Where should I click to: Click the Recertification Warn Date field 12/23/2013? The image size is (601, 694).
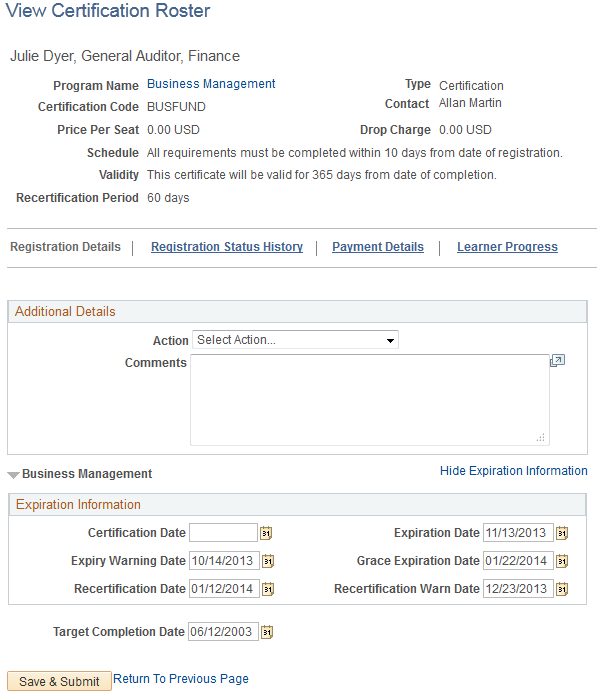(x=518, y=589)
